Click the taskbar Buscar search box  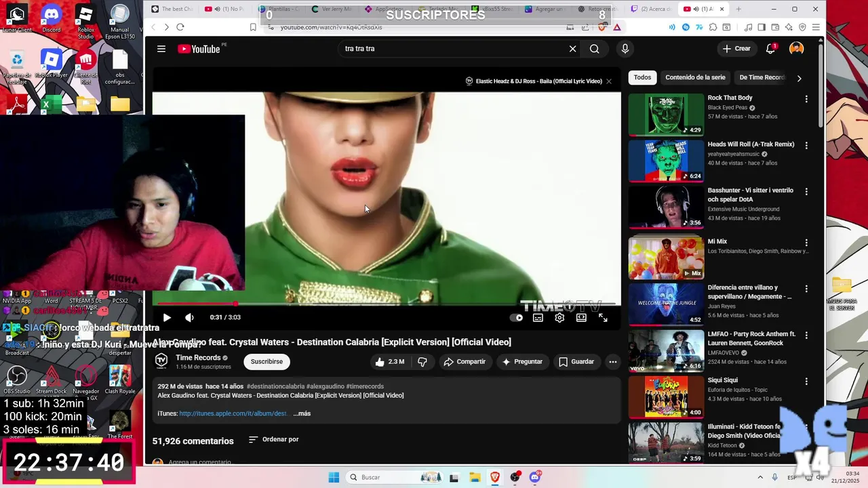[x=395, y=477]
